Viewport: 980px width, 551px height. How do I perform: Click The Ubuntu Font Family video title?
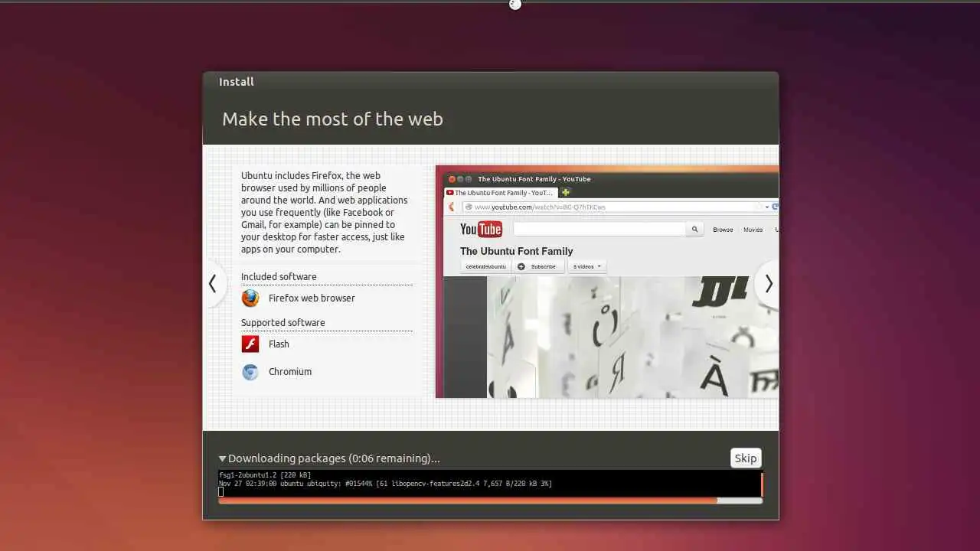pyautogui.click(x=517, y=251)
